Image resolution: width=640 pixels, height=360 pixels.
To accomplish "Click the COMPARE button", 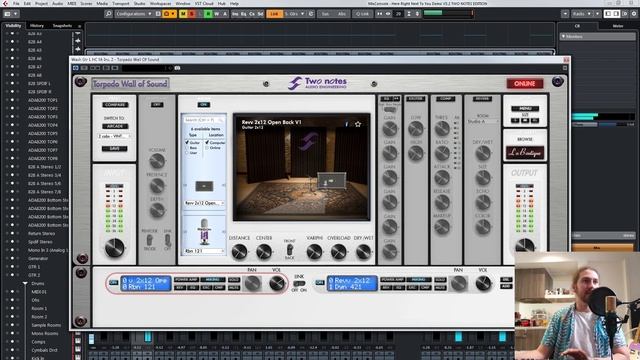I will point(115,105).
